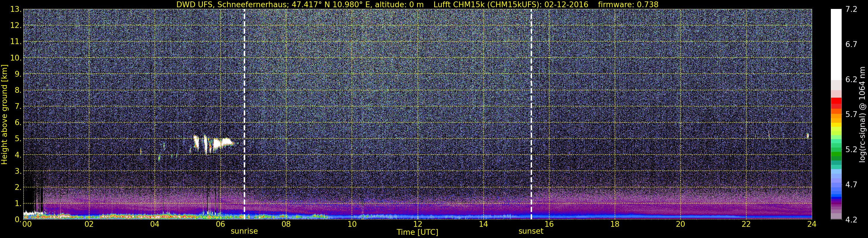Click the "7." tick on the height axis
Screen dimensions: 868x238
(18, 106)
